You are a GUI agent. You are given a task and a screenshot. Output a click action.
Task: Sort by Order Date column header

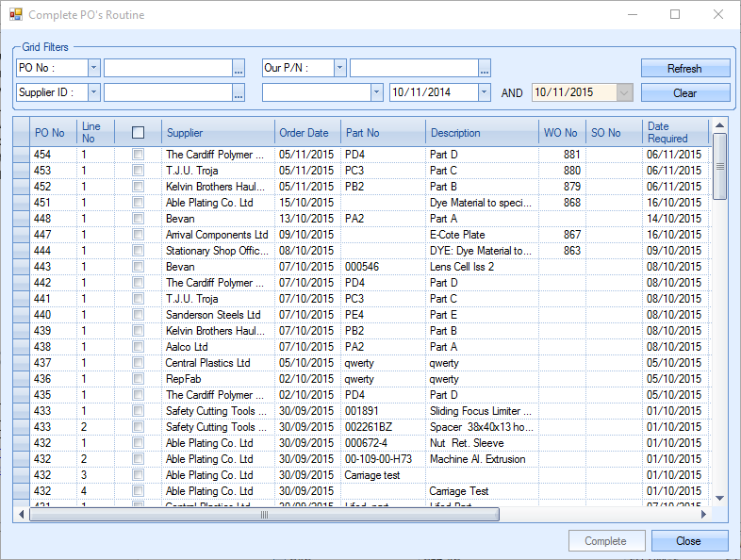(304, 133)
